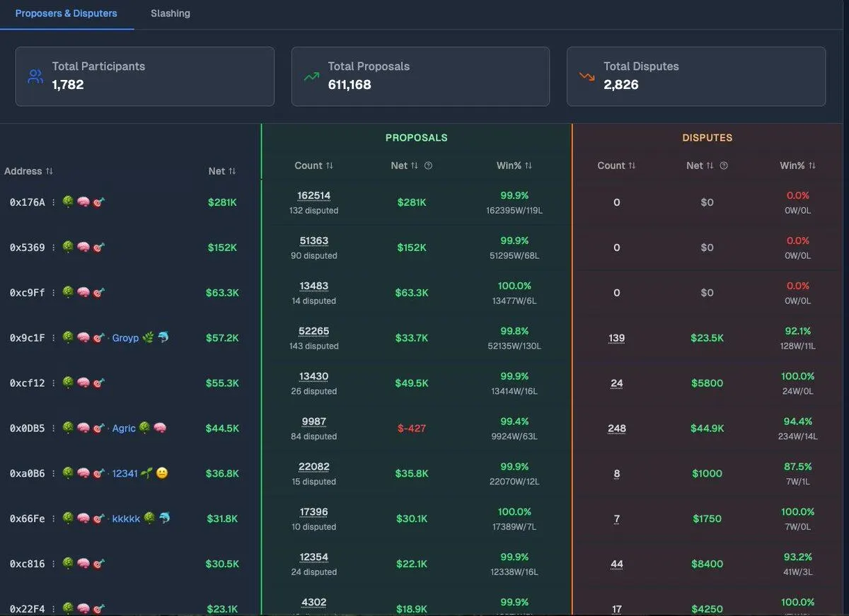Open the row menu dots for 0x176A
The image size is (849, 616).
click(53, 202)
